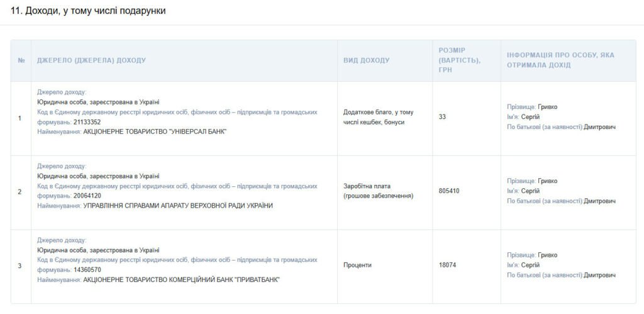
Task: Select the "Додаткове благо" income type cell
Action: [x=378, y=117]
